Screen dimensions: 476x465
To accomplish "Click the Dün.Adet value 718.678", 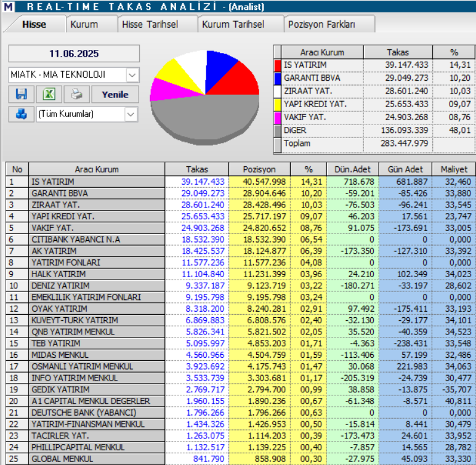I will (359, 182).
